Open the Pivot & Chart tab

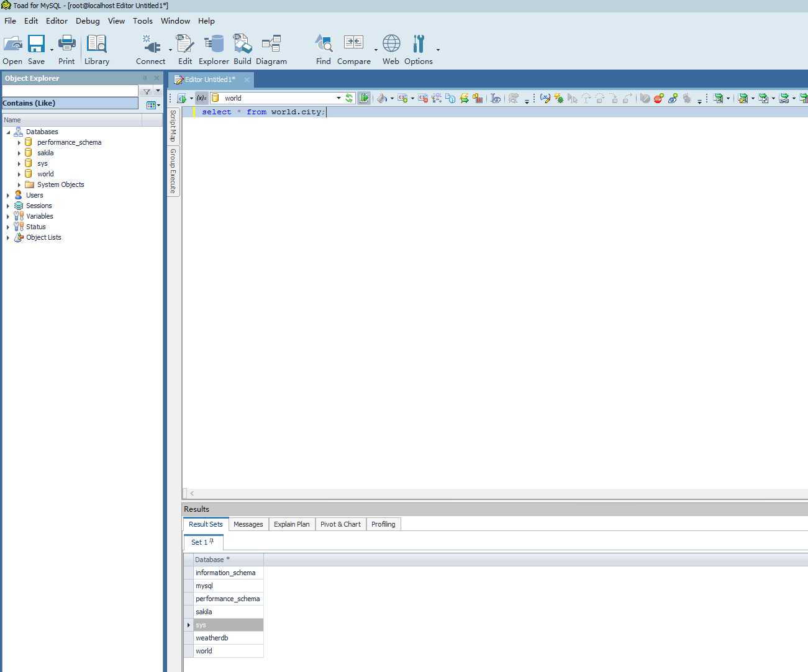pos(340,524)
